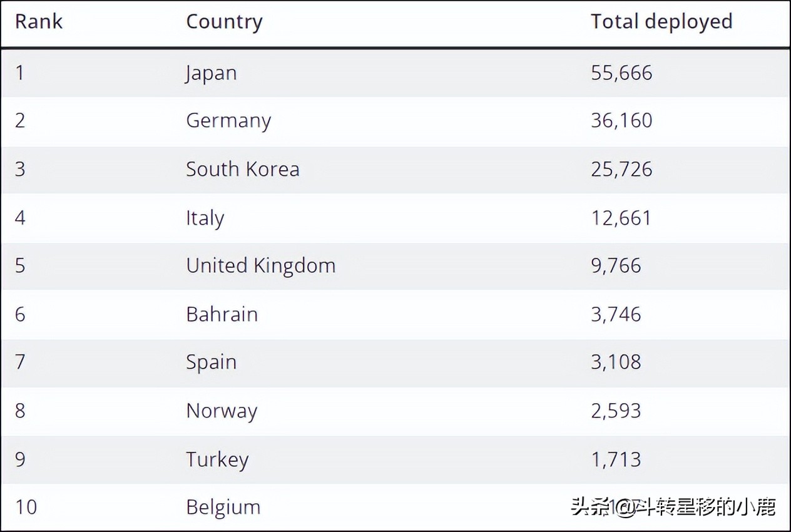Click the 2,593 total value
Screen dimensions: 791x532
click(x=616, y=411)
